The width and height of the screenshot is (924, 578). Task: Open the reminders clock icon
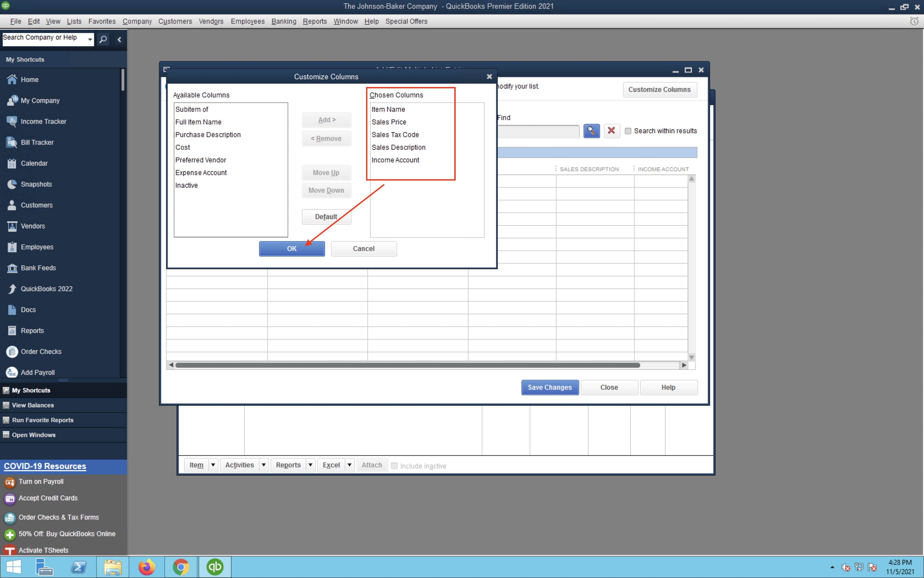click(914, 21)
